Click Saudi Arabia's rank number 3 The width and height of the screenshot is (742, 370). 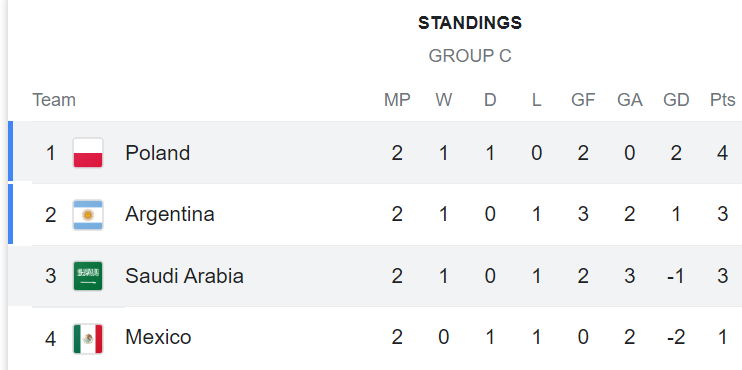pos(51,276)
